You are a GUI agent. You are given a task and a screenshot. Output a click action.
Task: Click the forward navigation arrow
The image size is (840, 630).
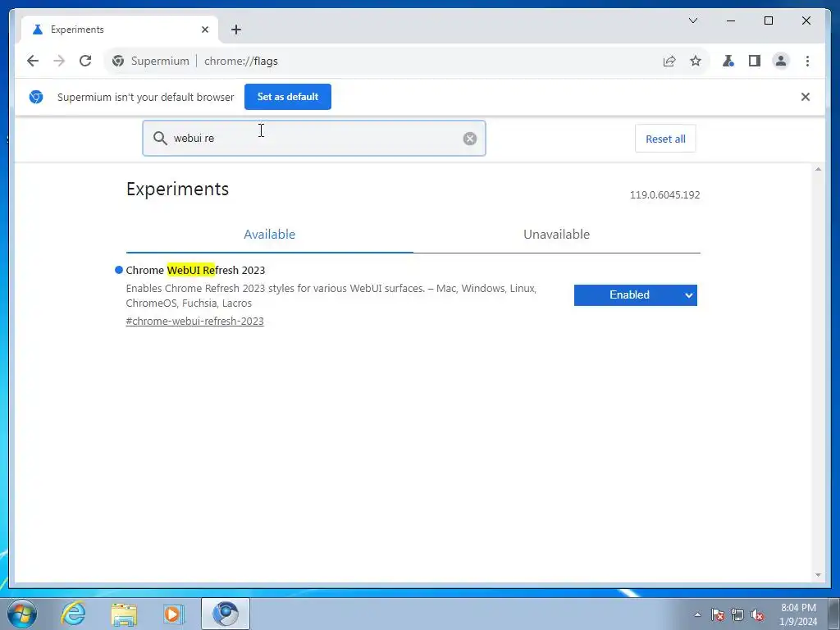point(59,61)
